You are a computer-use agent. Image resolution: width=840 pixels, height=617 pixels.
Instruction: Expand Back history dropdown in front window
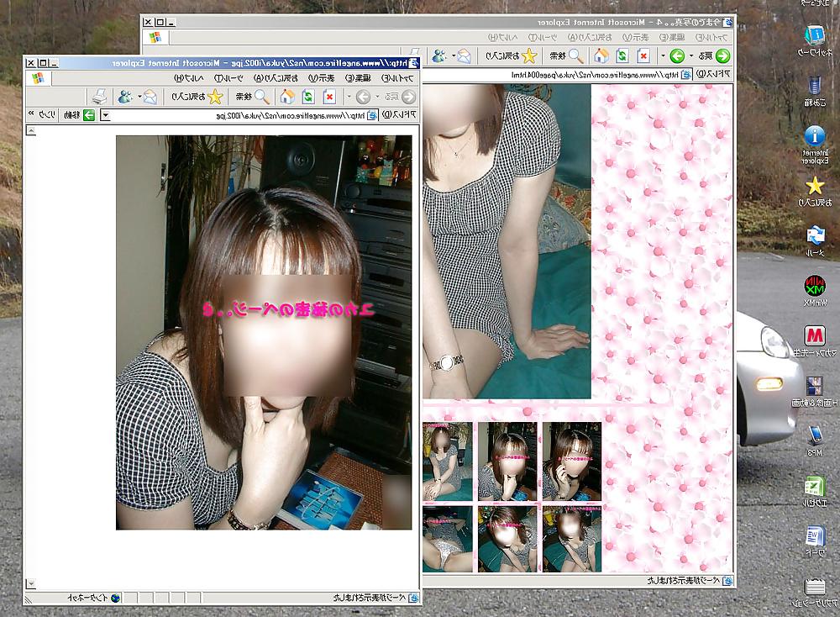click(x=377, y=97)
